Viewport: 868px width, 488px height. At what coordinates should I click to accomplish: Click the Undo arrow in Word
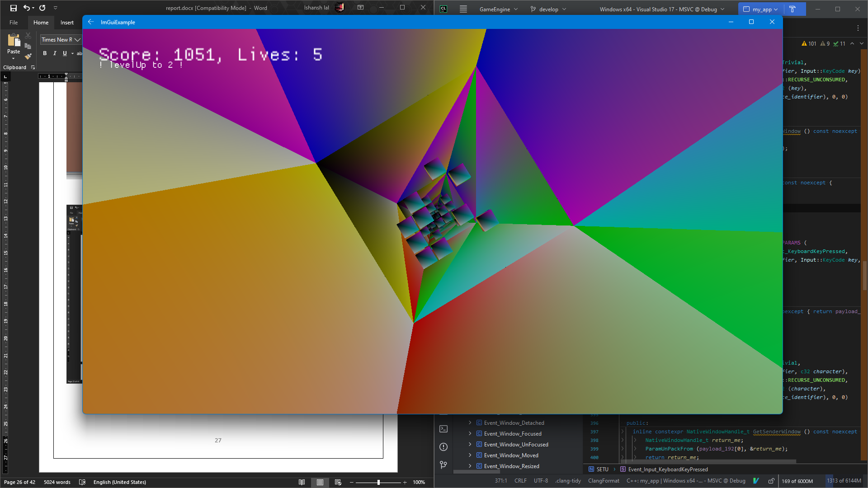click(27, 8)
